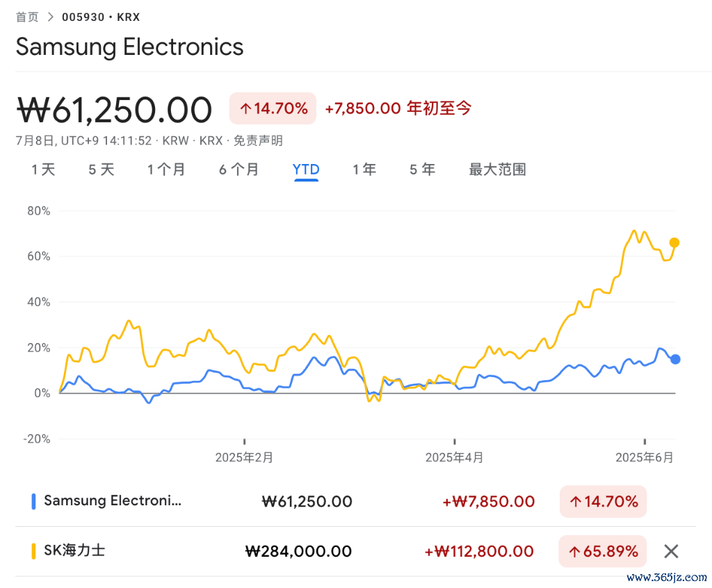The image size is (712, 588).
Task: Click the blue Samsung color marker
Action: 33,501
